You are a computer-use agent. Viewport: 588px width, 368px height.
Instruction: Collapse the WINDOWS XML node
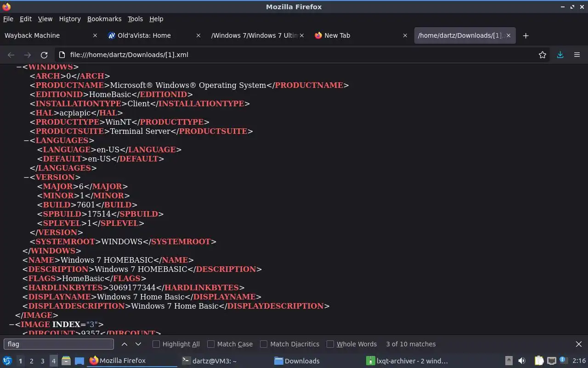tap(19, 67)
